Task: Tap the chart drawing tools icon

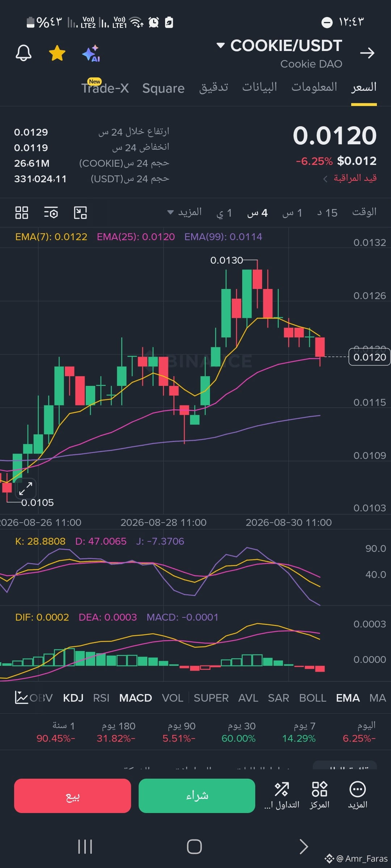Action: pyautogui.click(x=80, y=213)
